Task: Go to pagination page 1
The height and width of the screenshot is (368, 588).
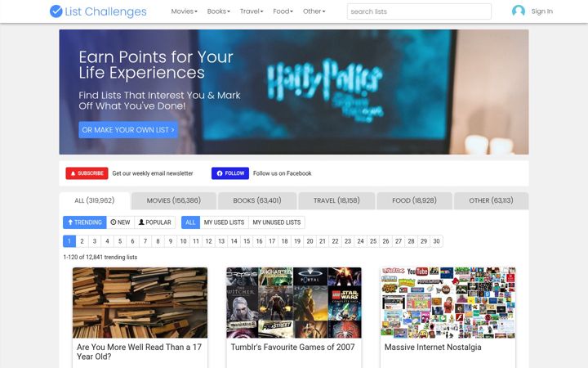Action: 69,241
